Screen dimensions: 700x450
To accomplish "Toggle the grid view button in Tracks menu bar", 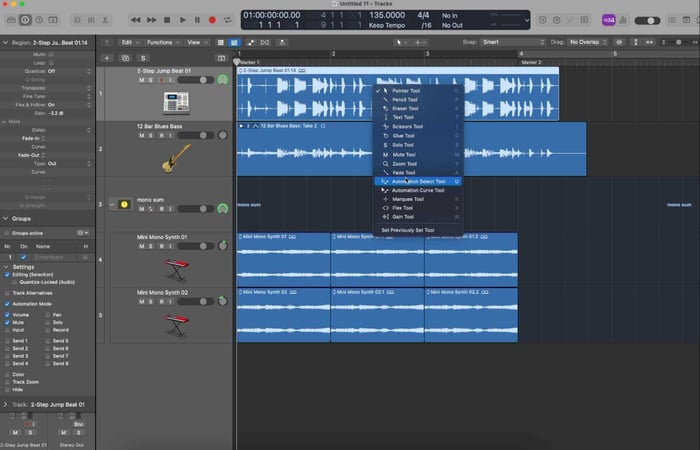I will tap(221, 42).
